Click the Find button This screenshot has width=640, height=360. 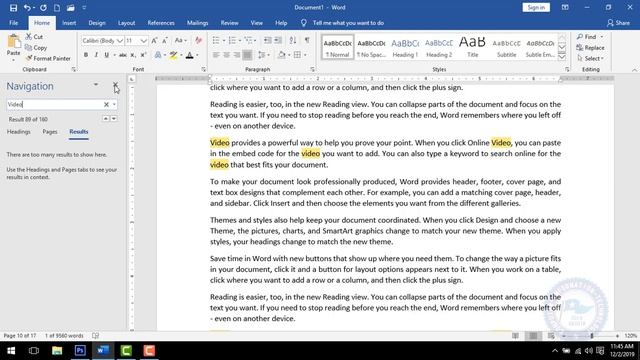click(587, 37)
